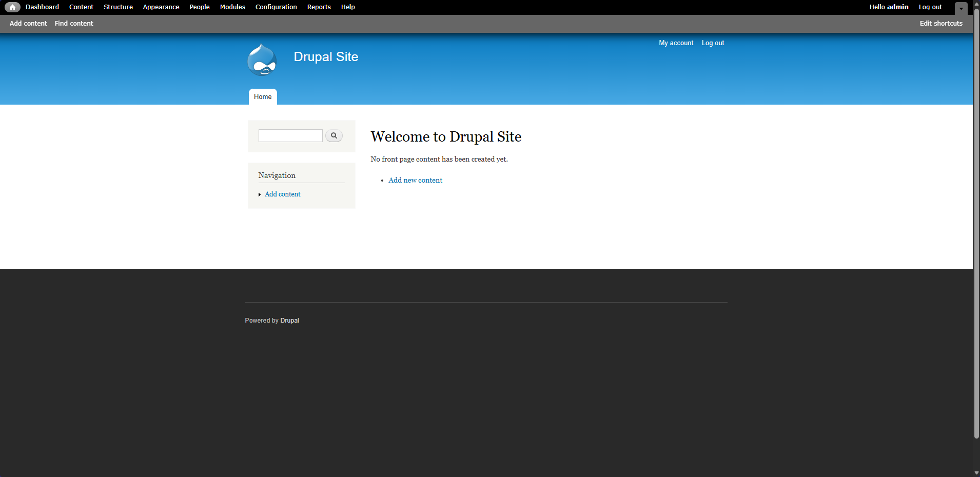This screenshot has height=477, width=980.
Task: Click the magnifier search button
Action: (334, 135)
